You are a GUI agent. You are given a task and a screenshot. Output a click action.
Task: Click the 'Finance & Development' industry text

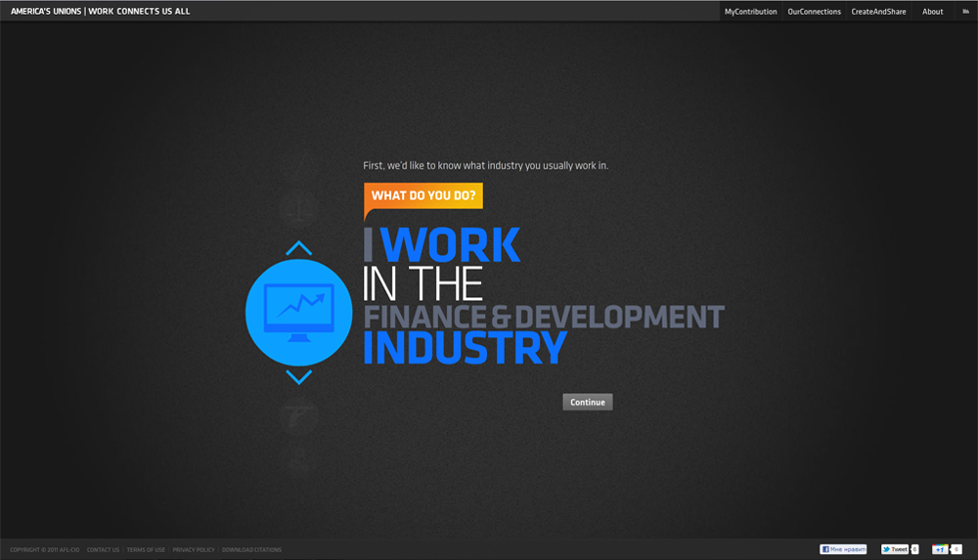(x=543, y=317)
